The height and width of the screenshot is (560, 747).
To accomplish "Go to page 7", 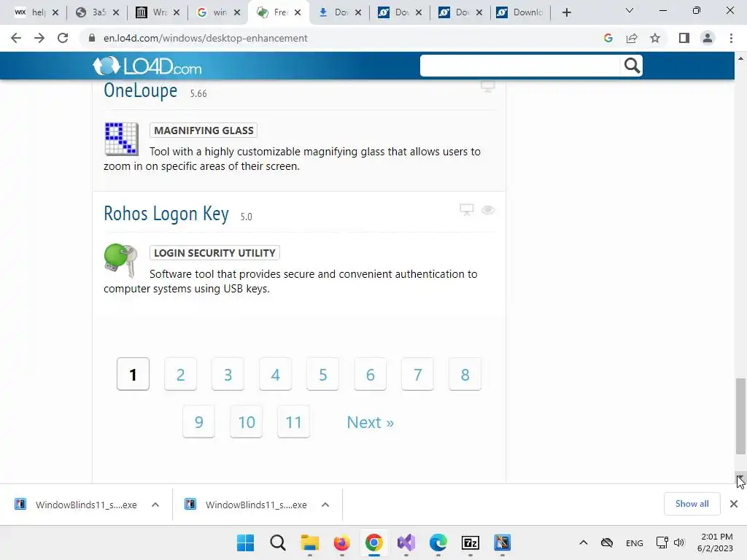I will 417,374.
